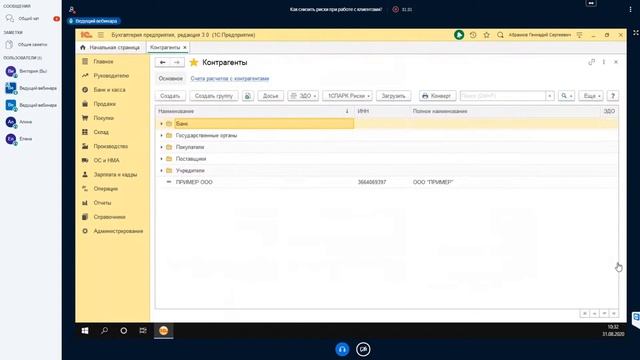This screenshot has width=640, height=360.
Task: Click the blue headphones button below the video
Action: coord(342,349)
